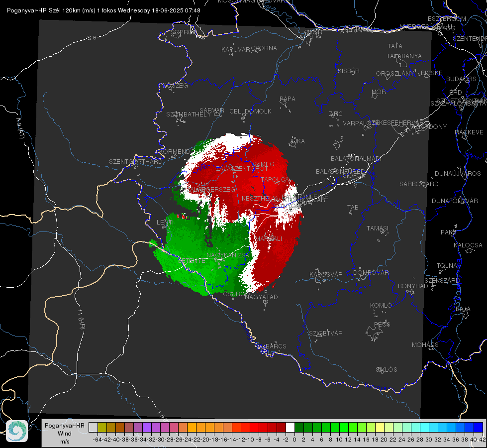The height and width of the screenshot is (448, 487).
Task: Select the TOLNA label
Action: tap(447, 266)
